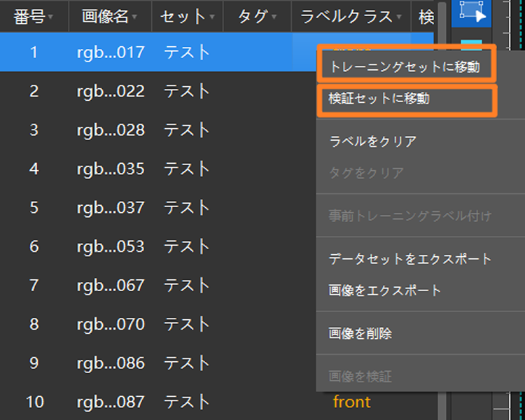Open the 画像名 column filter arrow

(x=134, y=17)
